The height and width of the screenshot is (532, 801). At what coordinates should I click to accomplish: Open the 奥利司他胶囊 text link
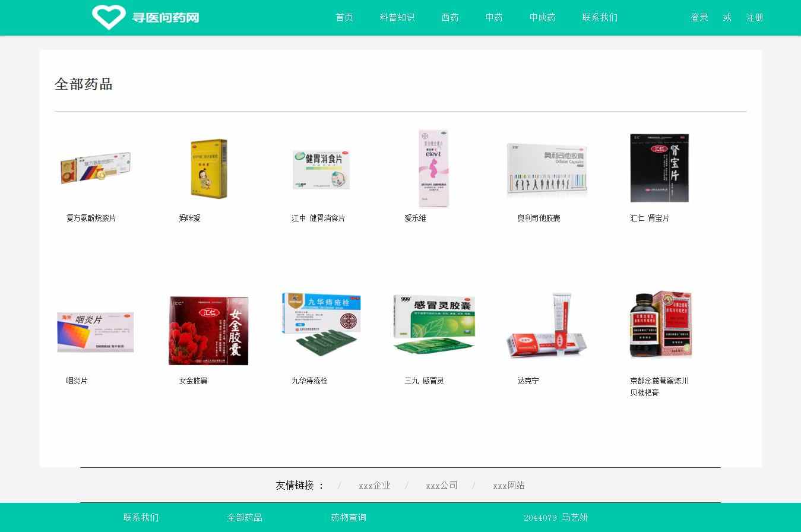click(539, 218)
